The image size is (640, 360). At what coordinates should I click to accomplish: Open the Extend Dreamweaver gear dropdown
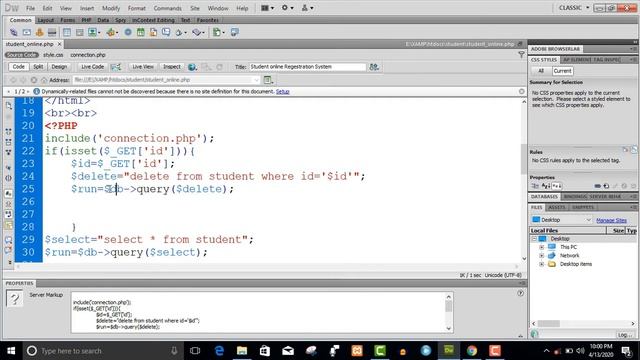(287, 8)
